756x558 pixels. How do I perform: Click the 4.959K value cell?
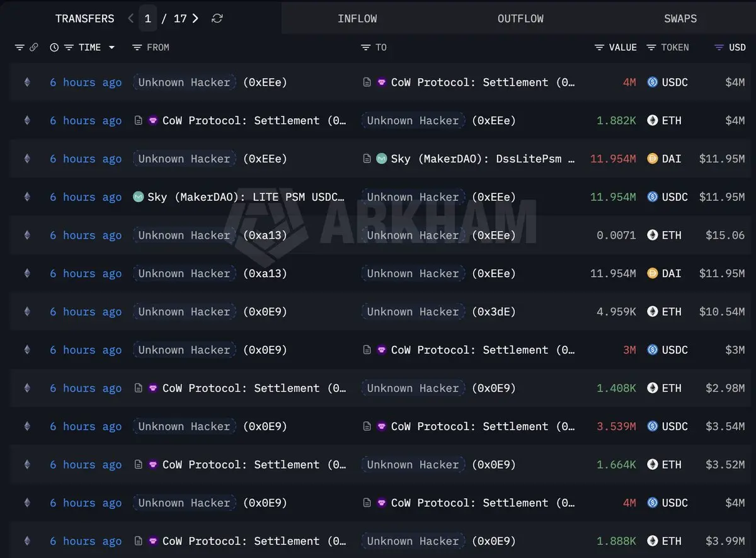click(616, 311)
